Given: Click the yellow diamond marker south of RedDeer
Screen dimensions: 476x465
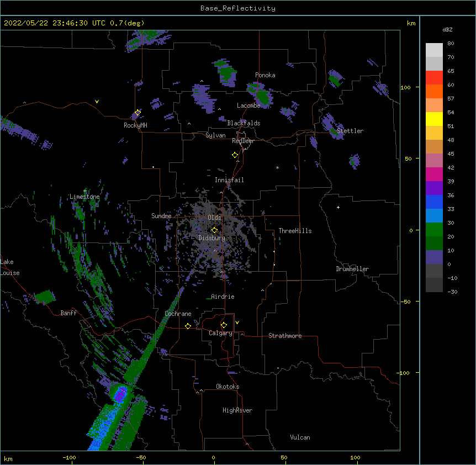Looking at the screenshot, I should tap(235, 155).
